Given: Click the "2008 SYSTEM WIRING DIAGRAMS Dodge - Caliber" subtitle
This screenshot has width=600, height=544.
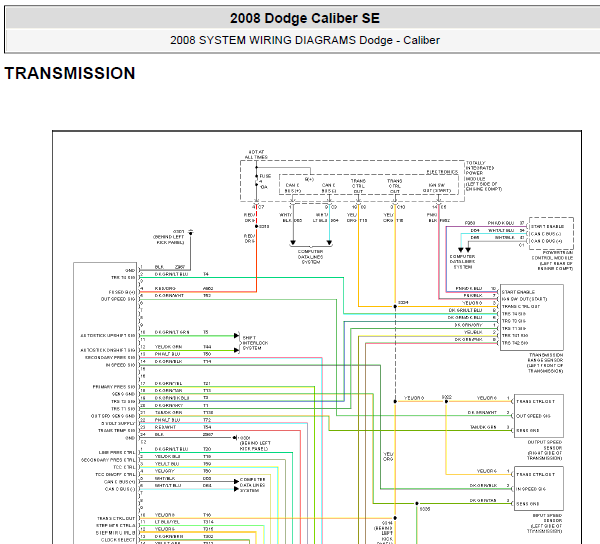Looking at the screenshot, I should click(x=305, y=40).
